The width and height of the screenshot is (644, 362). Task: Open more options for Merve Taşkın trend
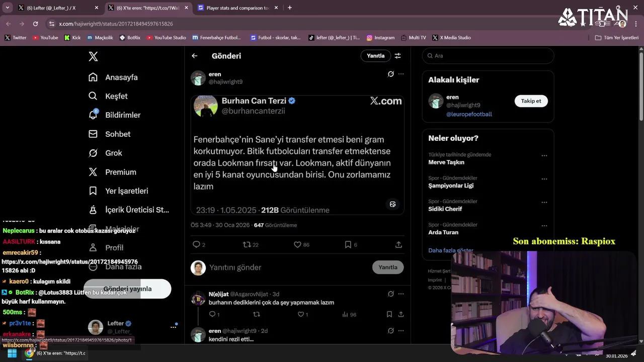pyautogui.click(x=544, y=155)
